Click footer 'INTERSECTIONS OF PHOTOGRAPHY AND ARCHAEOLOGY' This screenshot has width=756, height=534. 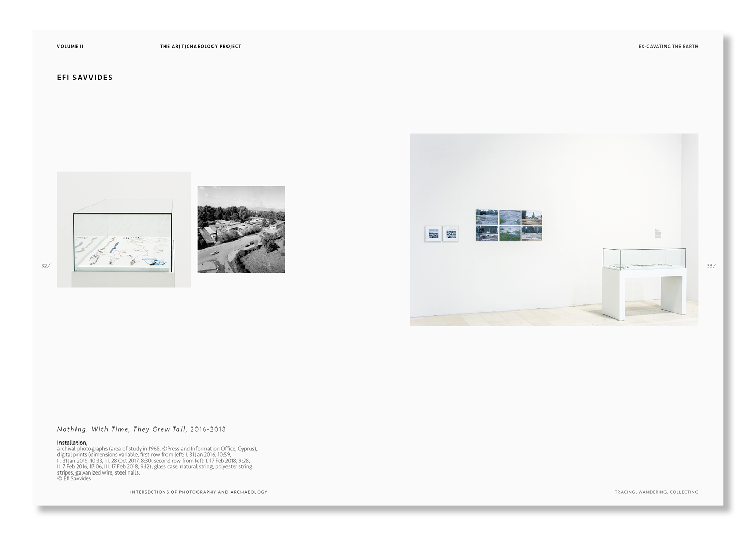click(x=199, y=492)
